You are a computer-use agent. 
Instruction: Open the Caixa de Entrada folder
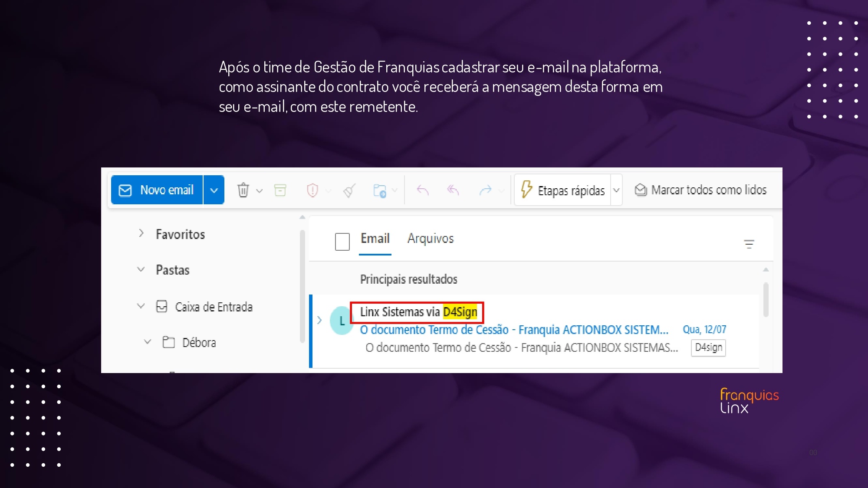[x=214, y=307]
